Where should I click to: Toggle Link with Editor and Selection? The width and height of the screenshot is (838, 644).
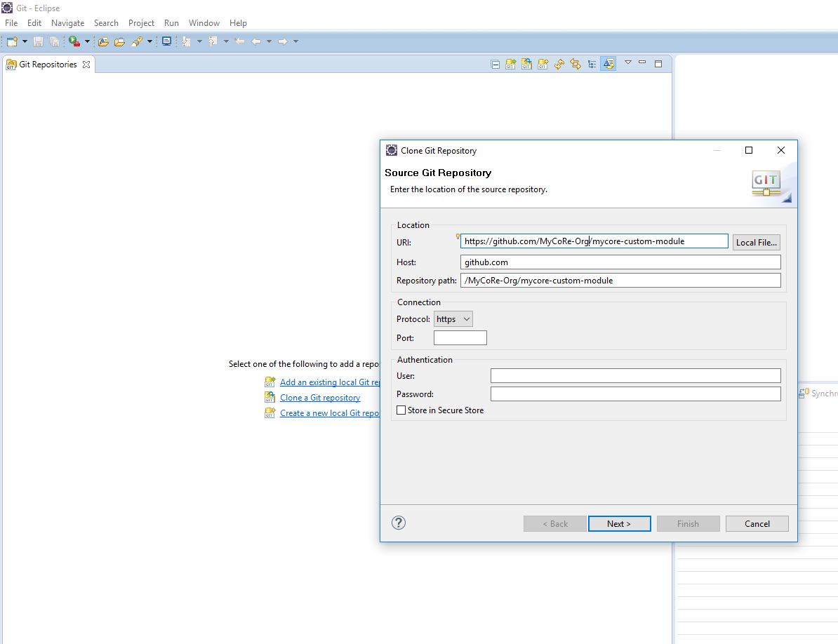(576, 64)
